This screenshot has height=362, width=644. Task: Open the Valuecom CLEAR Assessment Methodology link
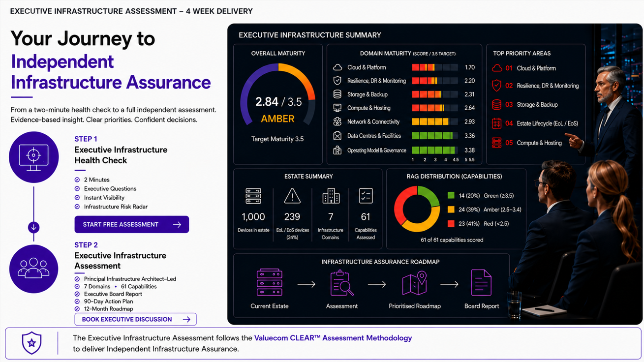(x=333, y=338)
